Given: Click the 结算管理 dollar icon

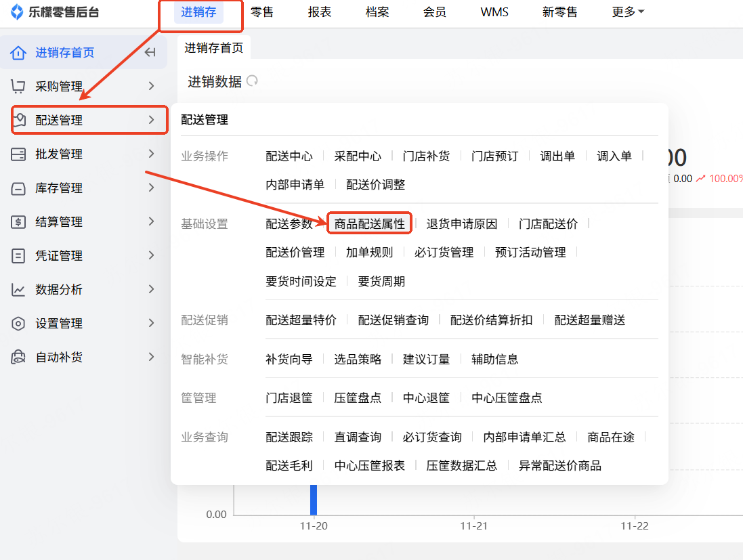Looking at the screenshot, I should [18, 221].
